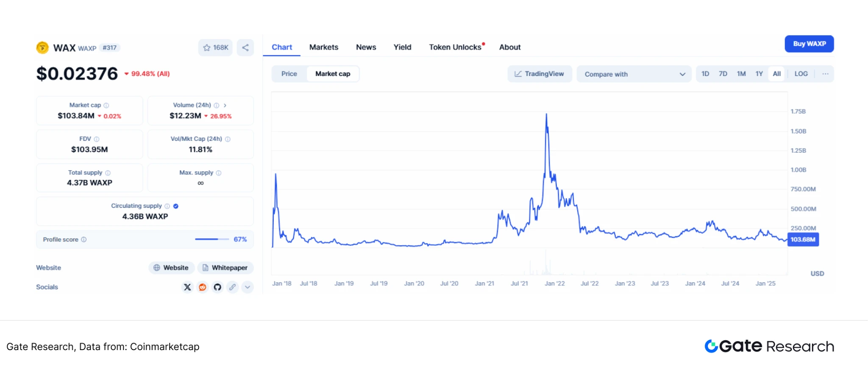868x373 pixels.
Task: Click the chain link socials icon
Action: [x=232, y=287]
